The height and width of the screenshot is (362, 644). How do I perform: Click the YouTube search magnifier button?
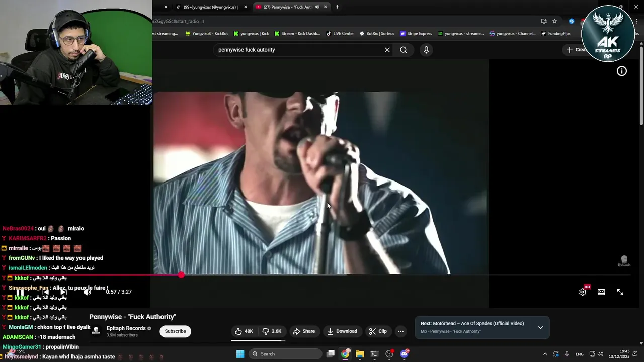[404, 50]
